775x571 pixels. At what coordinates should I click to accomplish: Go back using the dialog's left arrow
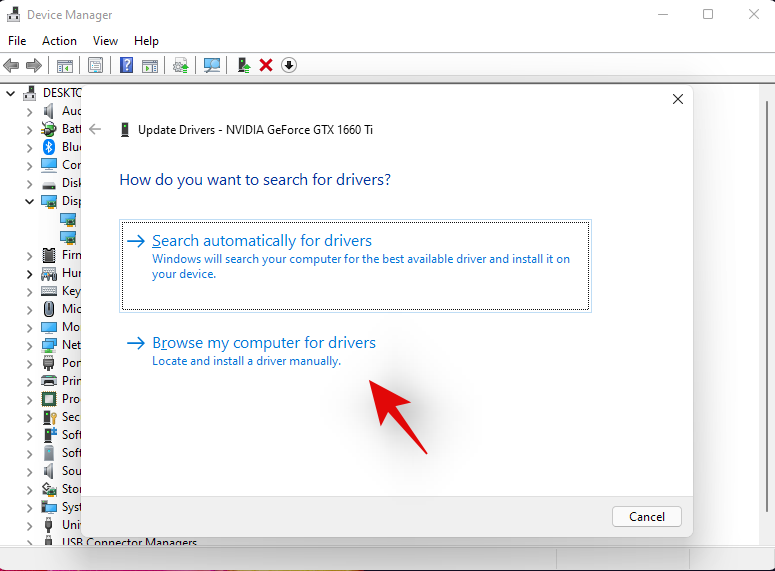pyautogui.click(x=95, y=130)
